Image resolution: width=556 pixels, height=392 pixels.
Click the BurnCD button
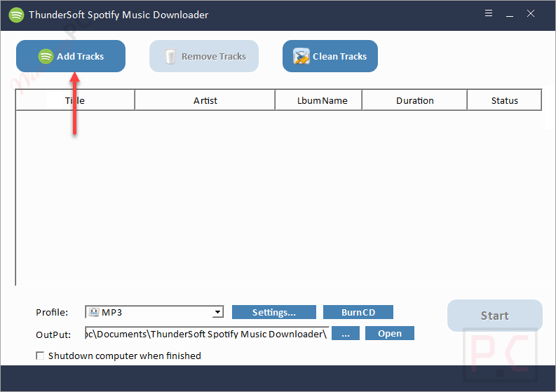coord(358,312)
